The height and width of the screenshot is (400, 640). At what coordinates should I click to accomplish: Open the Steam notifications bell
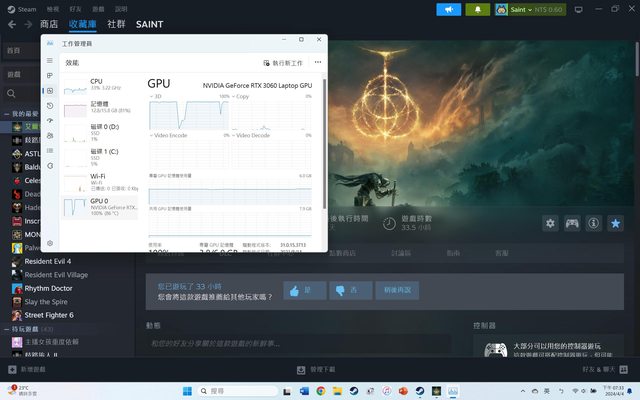tap(478, 9)
